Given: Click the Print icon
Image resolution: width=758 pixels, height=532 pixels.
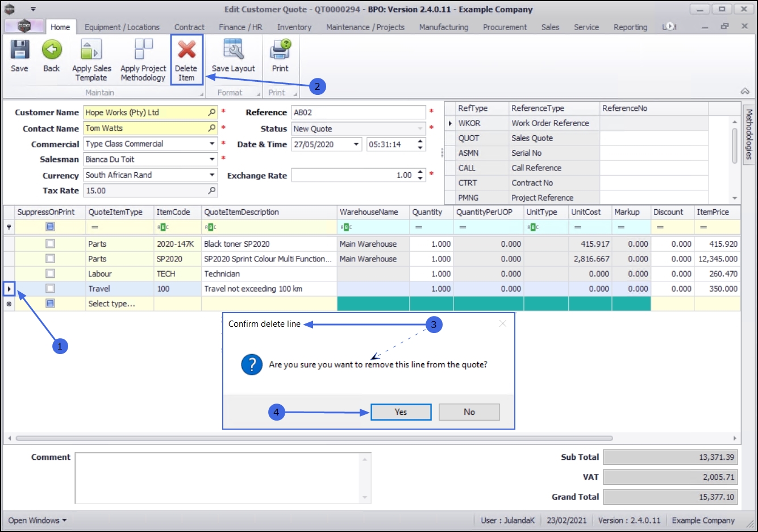Looking at the screenshot, I should point(280,51).
